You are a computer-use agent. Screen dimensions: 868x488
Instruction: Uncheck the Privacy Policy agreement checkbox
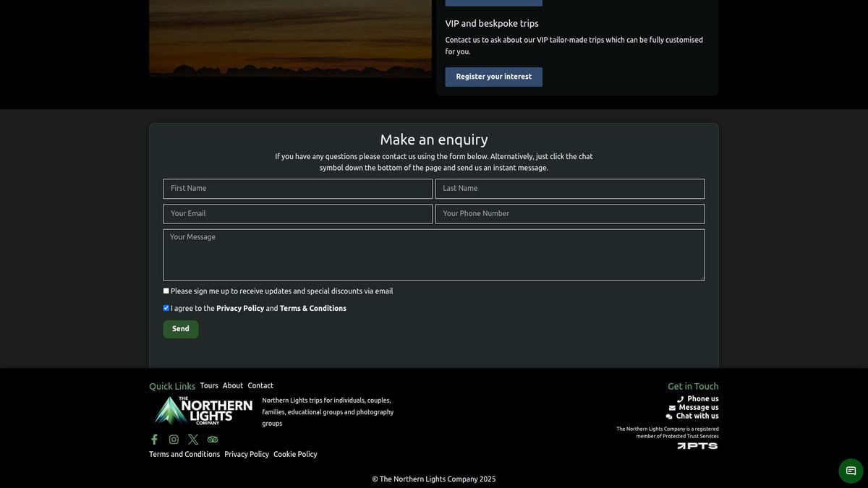pos(166,308)
